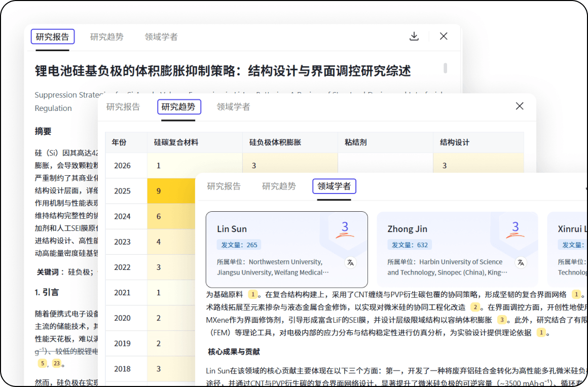Screen dimensions: 588x387
Task: Click the 核心成果与贡献 heading
Action: click(x=234, y=352)
